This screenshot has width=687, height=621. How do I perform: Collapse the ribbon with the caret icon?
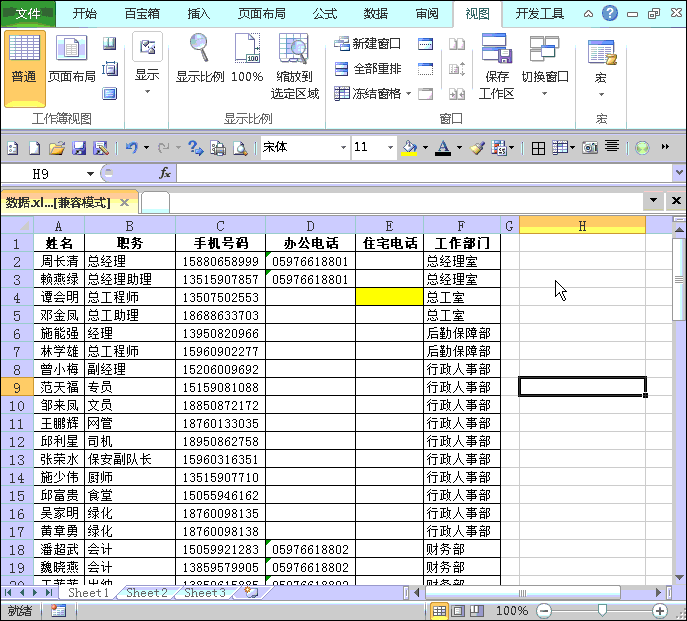(588, 14)
